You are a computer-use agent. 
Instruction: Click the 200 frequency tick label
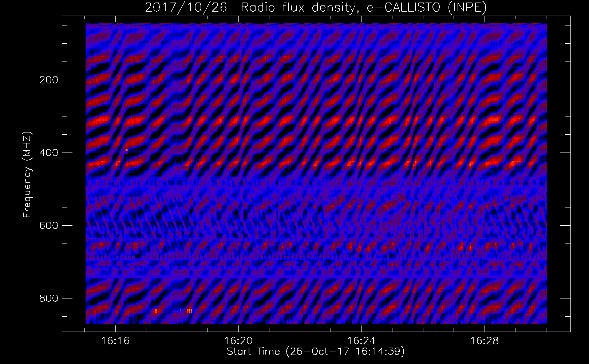pos(48,80)
